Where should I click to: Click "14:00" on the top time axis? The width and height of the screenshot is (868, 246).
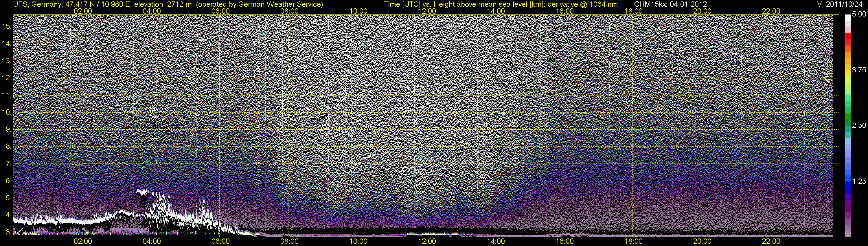tap(496, 11)
